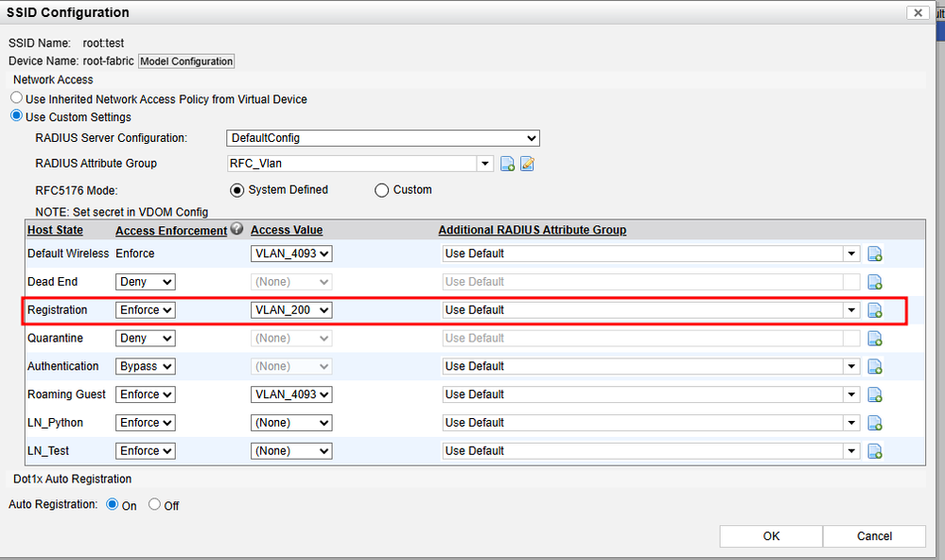Click the Cancel button
This screenshot has height=560, width=945.
click(874, 536)
